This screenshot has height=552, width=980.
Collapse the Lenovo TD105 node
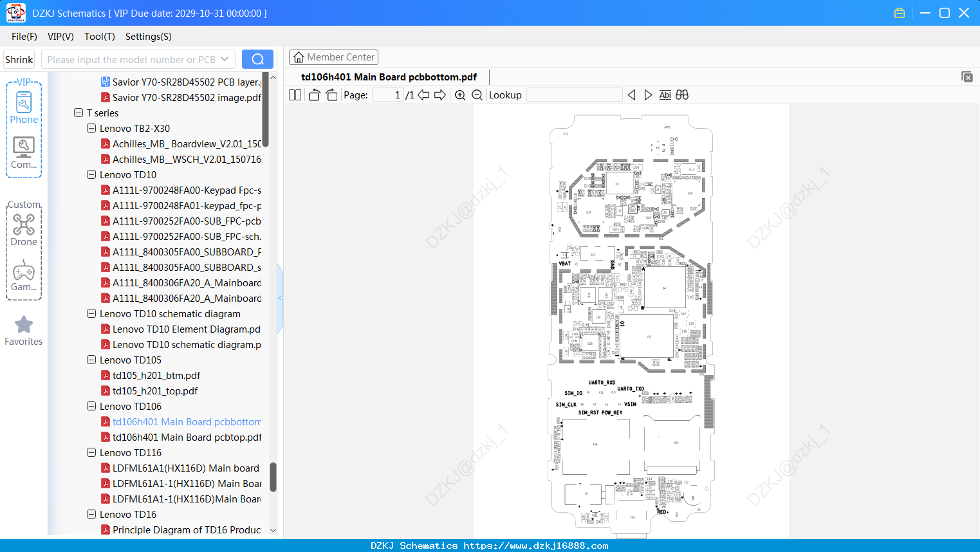point(91,360)
